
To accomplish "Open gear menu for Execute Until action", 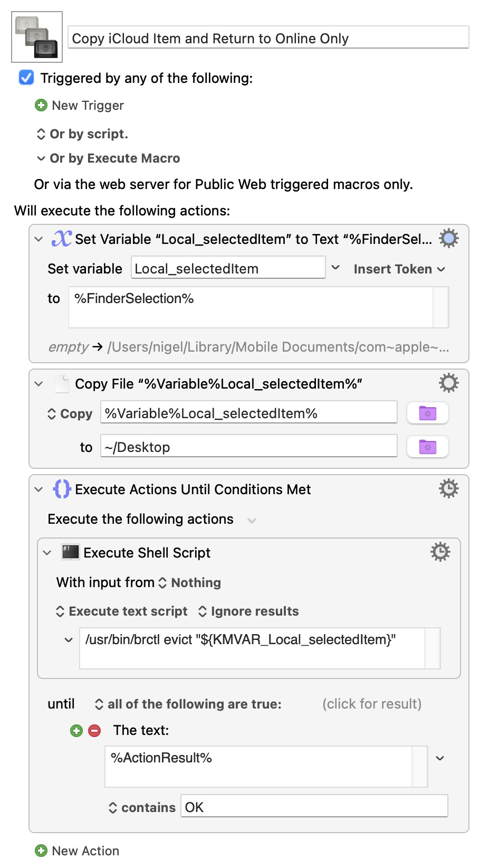I will tap(448, 488).
